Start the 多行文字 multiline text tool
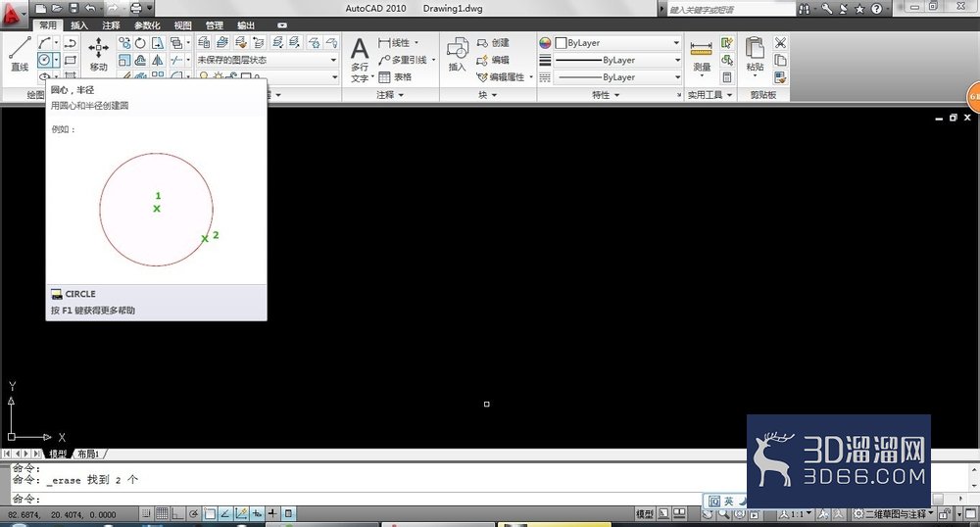This screenshot has width=980, height=527. [360, 60]
